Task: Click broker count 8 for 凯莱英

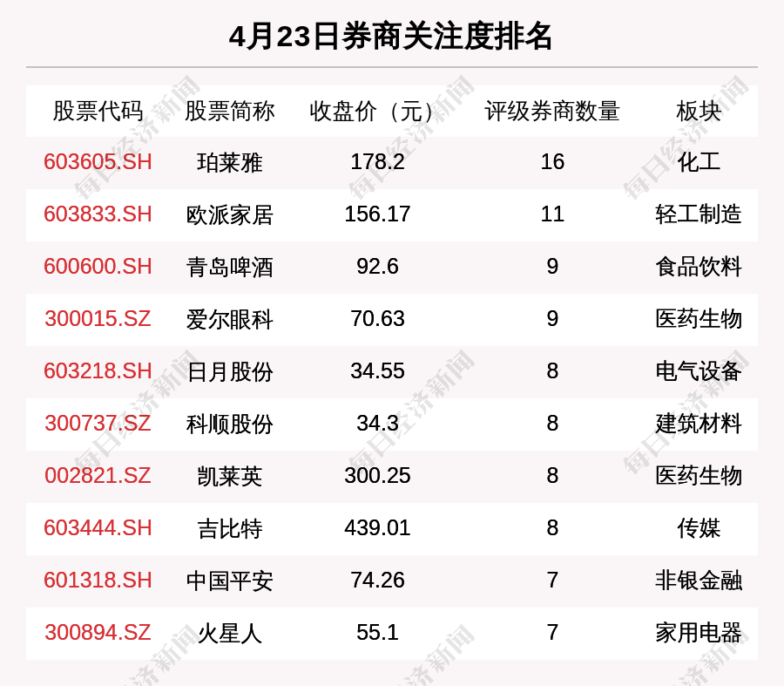Action: (552, 475)
